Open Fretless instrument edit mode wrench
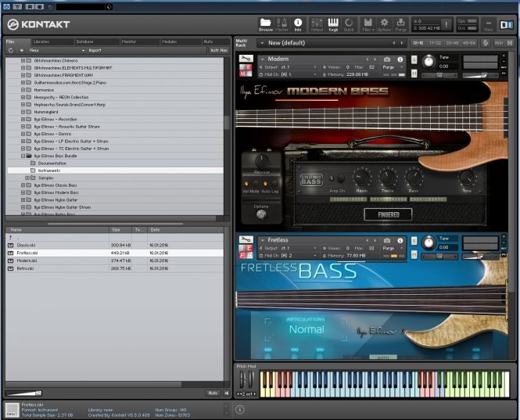The height and width of the screenshot is (420, 520). coord(246,239)
